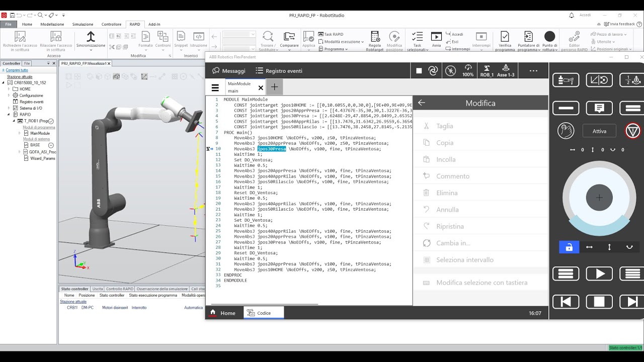Toggle joystick horizontal axis lock

click(x=589, y=247)
